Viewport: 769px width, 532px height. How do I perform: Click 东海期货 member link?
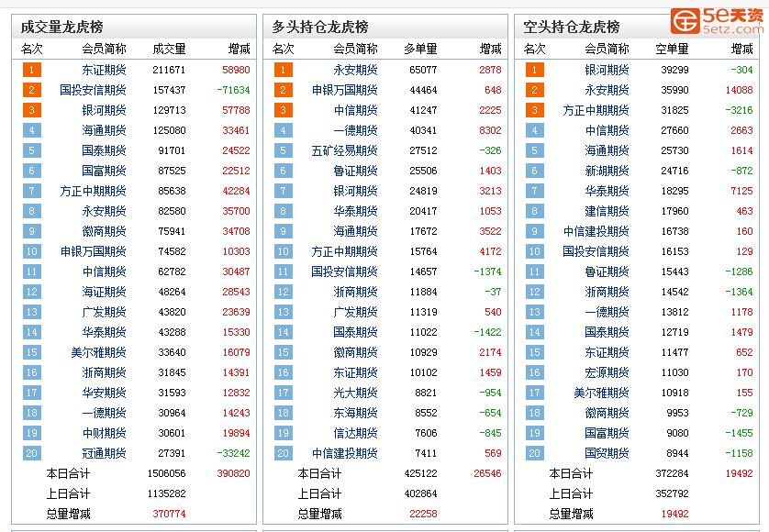pyautogui.click(x=355, y=413)
